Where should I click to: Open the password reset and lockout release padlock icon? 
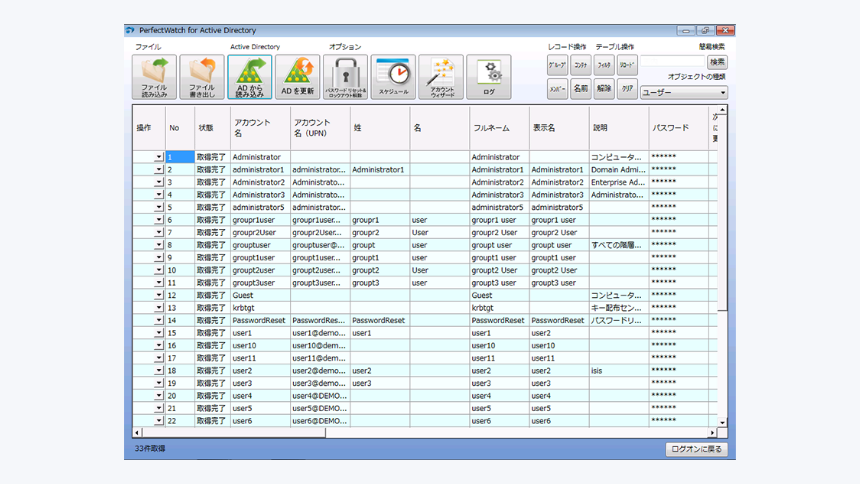click(x=345, y=77)
